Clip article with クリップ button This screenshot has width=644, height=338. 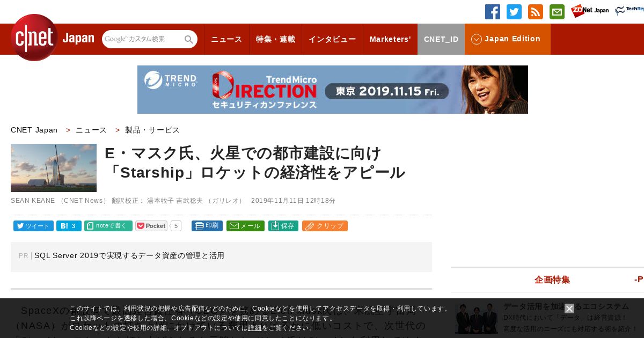325,226
